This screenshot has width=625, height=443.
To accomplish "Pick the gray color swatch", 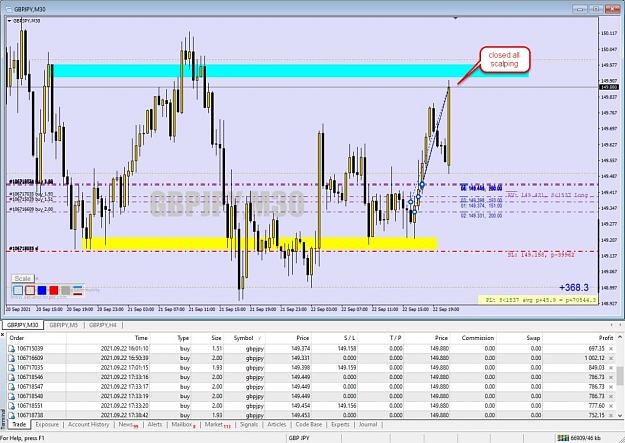I will [x=66, y=290].
